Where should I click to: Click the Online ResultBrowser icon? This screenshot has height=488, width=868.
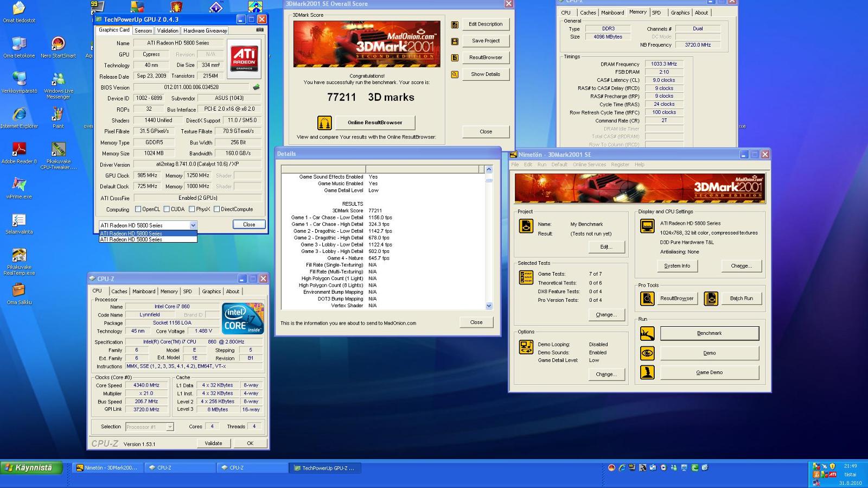coord(324,123)
